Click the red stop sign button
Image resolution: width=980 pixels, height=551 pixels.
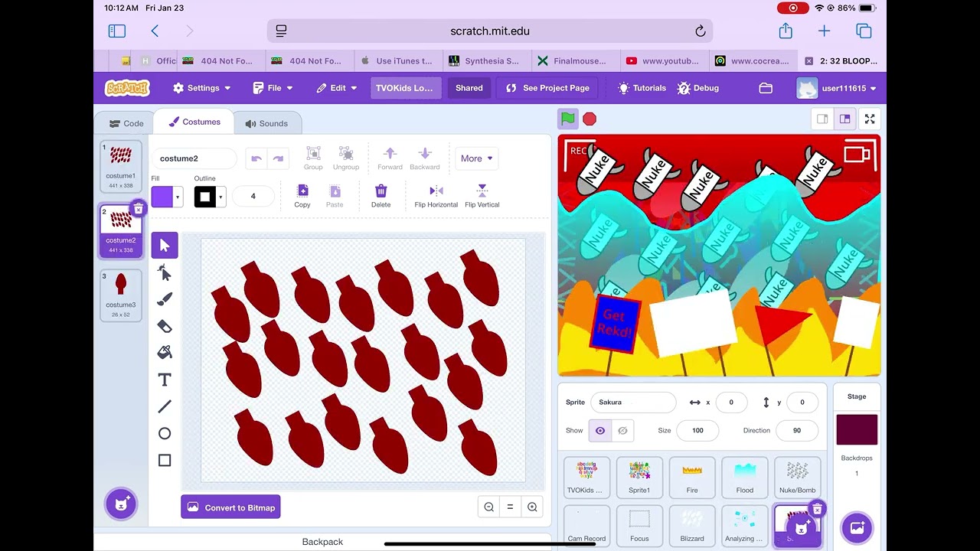coord(589,119)
